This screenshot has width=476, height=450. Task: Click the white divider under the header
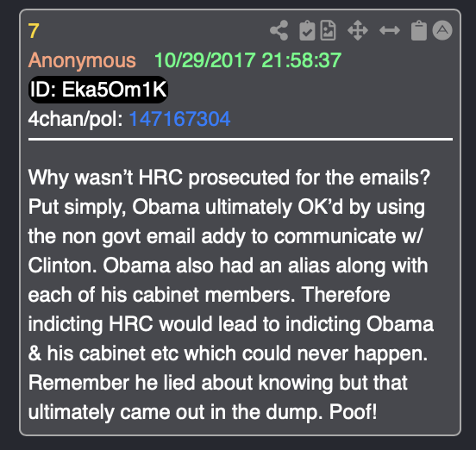pyautogui.click(x=241, y=140)
